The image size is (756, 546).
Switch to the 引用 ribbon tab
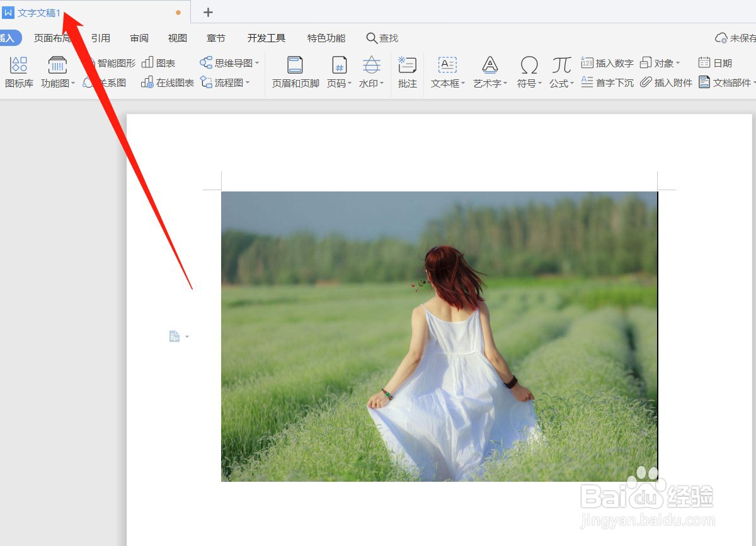click(101, 38)
